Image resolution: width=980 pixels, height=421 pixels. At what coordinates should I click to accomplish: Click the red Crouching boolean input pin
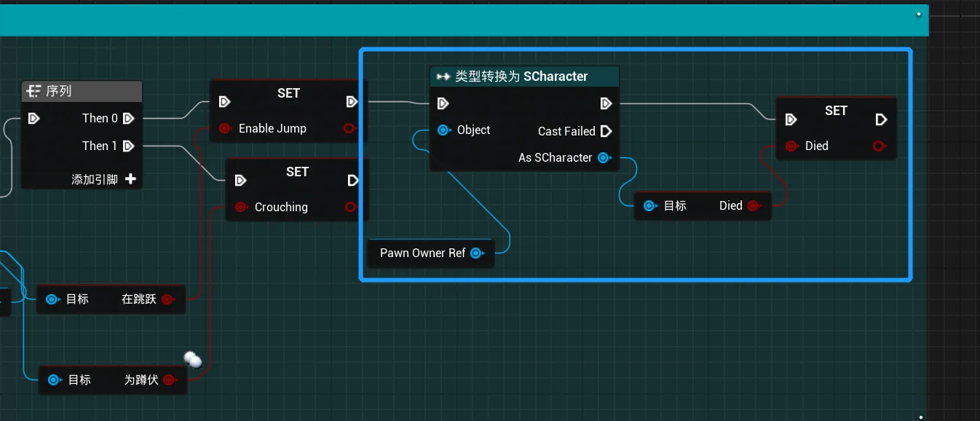click(241, 207)
